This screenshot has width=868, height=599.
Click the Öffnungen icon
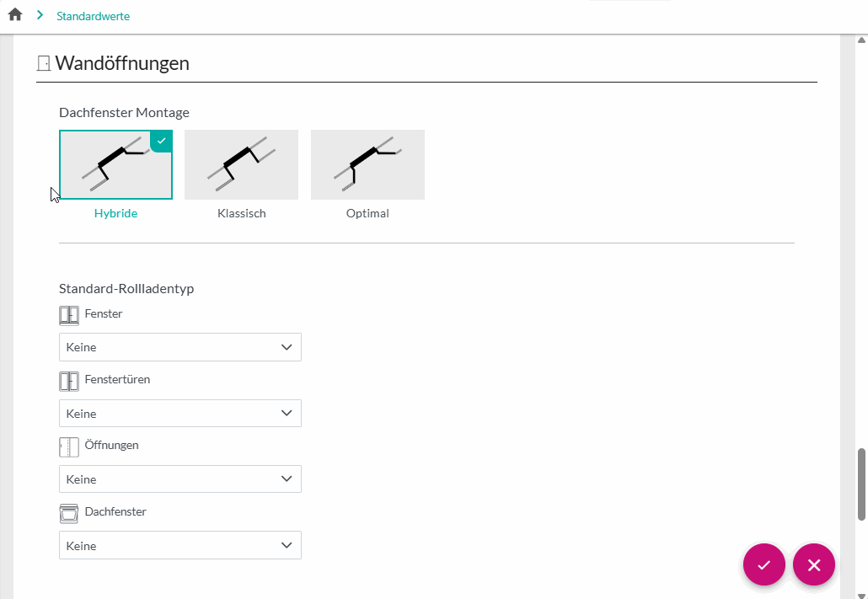68,447
